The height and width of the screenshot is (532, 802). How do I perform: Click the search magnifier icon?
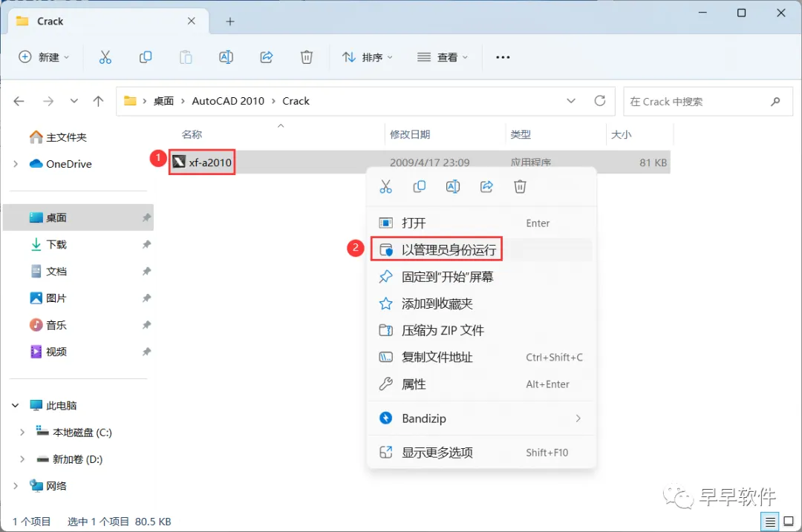click(x=775, y=101)
